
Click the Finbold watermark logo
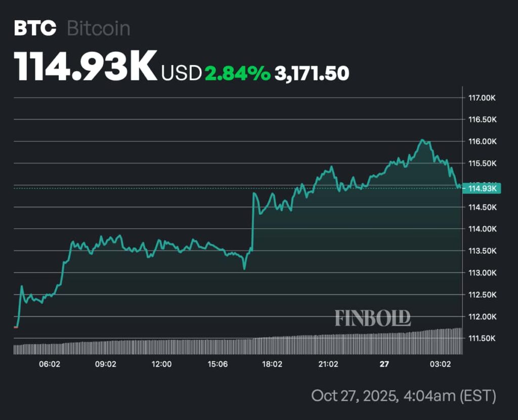pyautogui.click(x=372, y=318)
